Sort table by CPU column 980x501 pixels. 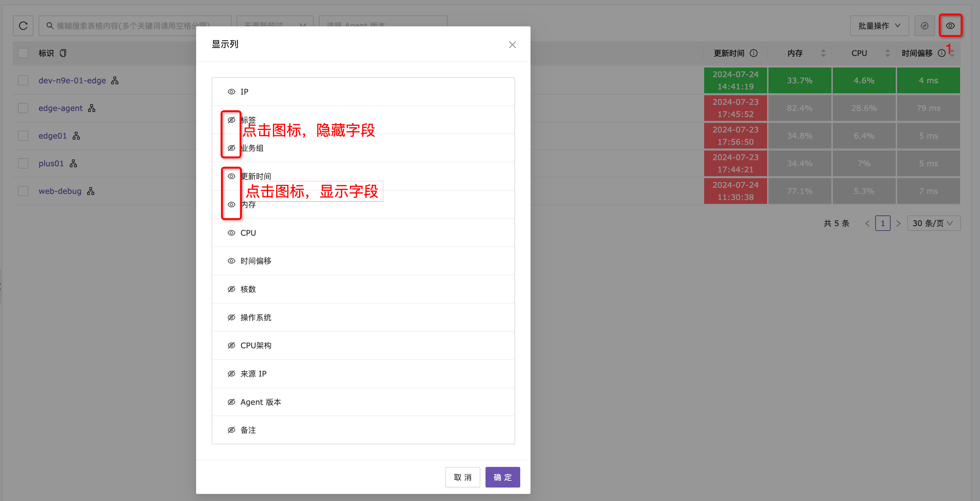(887, 53)
